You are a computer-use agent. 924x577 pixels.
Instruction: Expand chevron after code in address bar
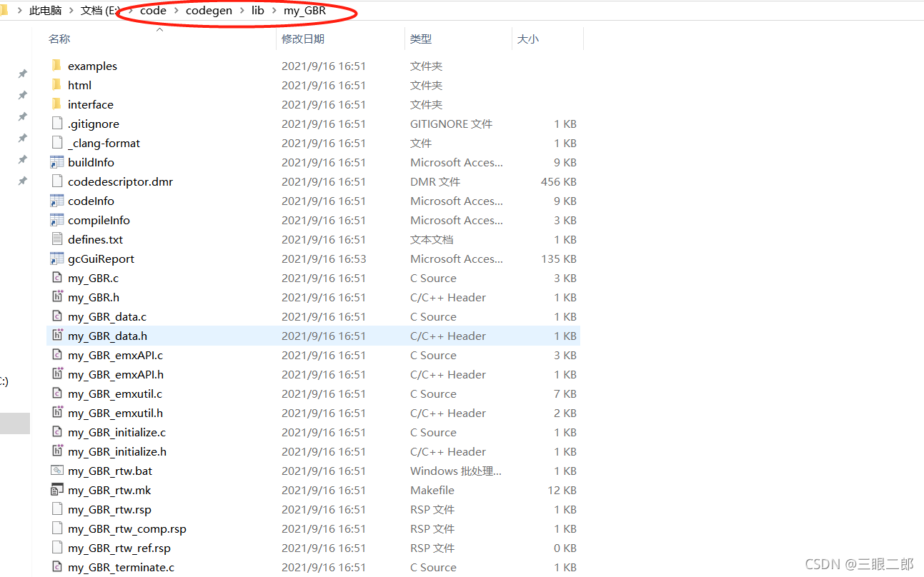click(x=176, y=11)
